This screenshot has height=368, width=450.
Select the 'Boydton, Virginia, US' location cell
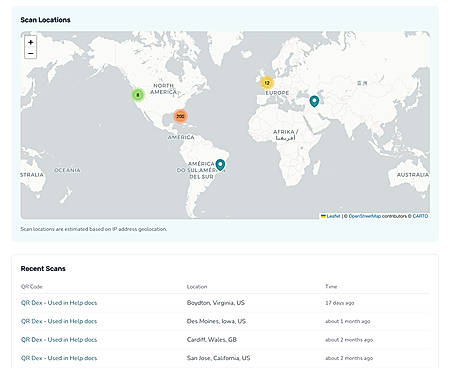pos(216,303)
